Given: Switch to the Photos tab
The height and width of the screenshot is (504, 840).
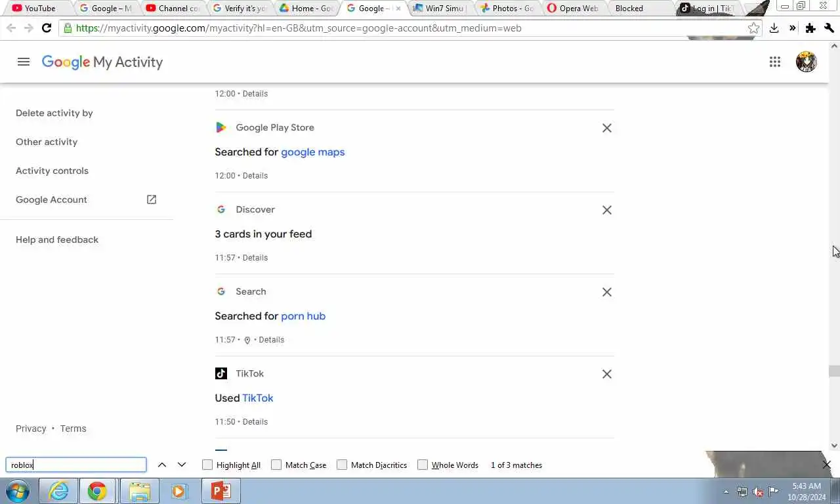Looking at the screenshot, I should click(507, 9).
